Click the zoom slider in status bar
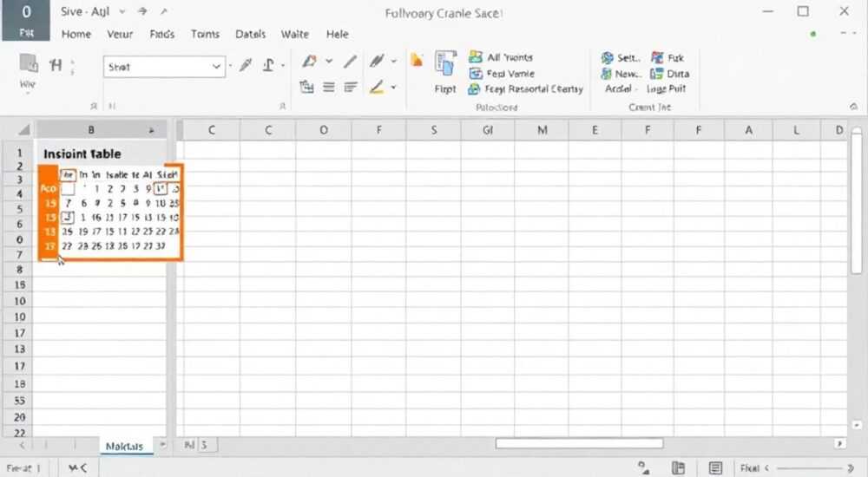 (809, 468)
